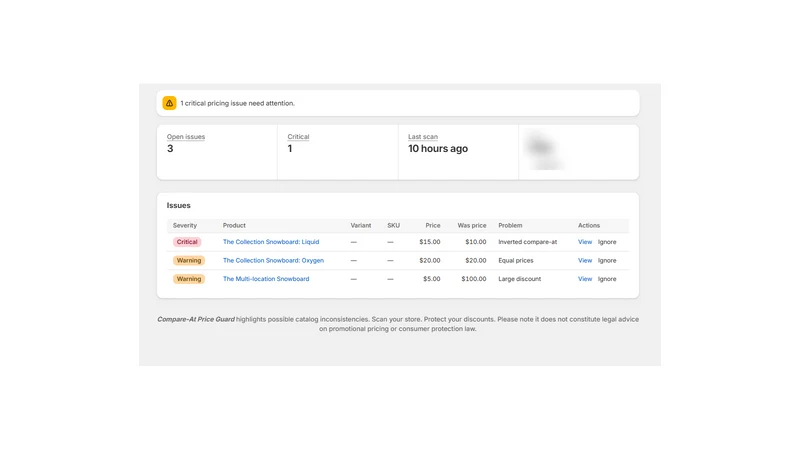Click the $100.00 was price cell
Viewport: 800px width, 450px height.
473,279
